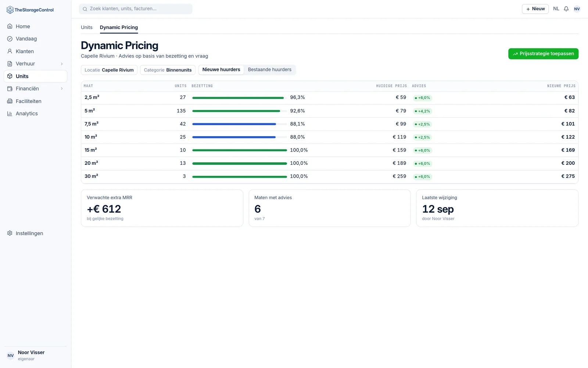588x368 pixels.
Task: Click the 2,5 m² occupancy bar
Action: point(239,98)
